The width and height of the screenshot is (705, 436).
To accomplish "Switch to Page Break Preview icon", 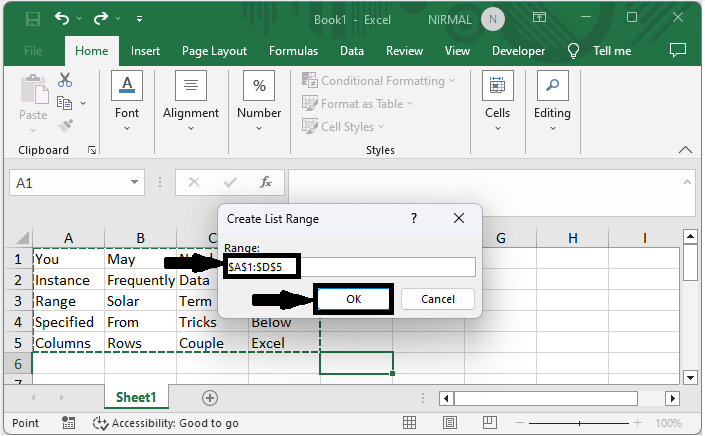I will pyautogui.click(x=490, y=423).
